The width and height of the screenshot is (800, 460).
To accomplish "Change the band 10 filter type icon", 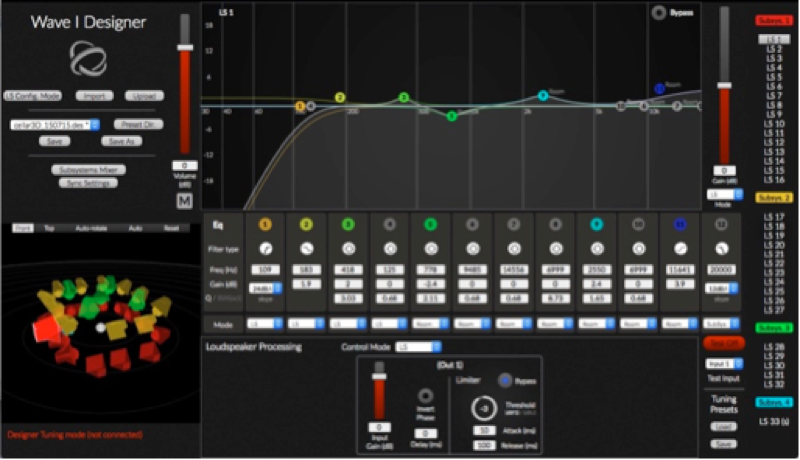I will (x=638, y=249).
